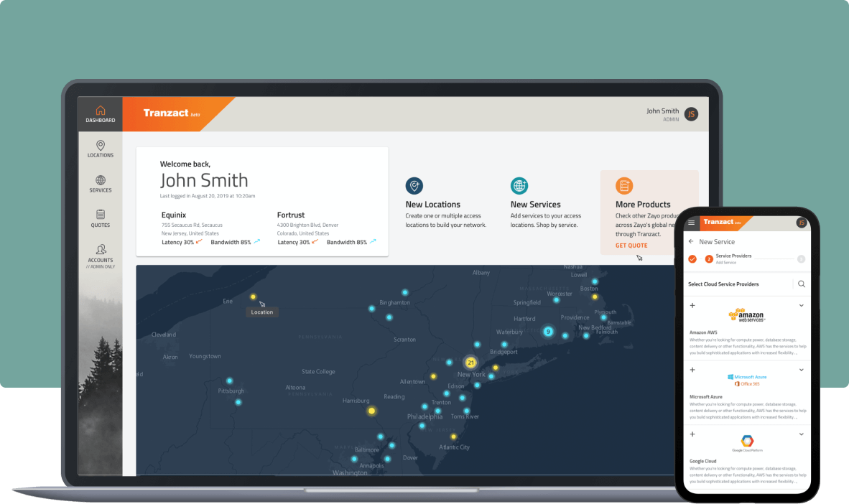This screenshot has height=504, width=849.
Task: Click the Tranzact beta logo on laptop
Action: click(x=171, y=113)
